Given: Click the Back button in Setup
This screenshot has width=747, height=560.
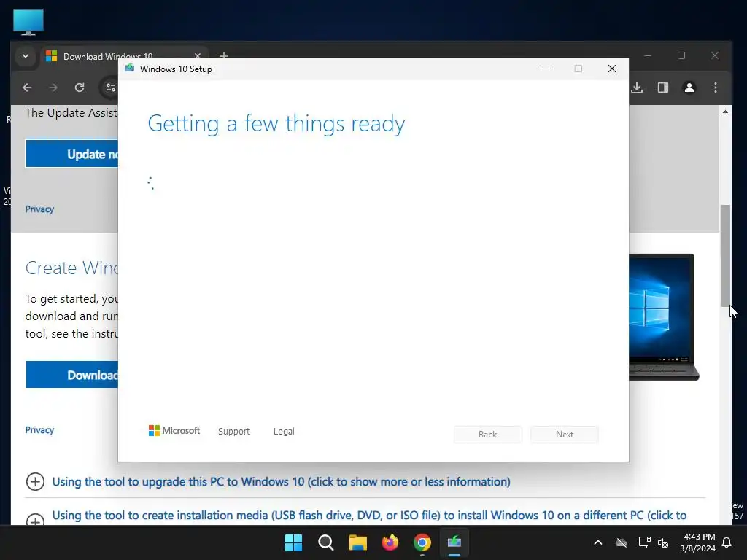Looking at the screenshot, I should tap(488, 435).
